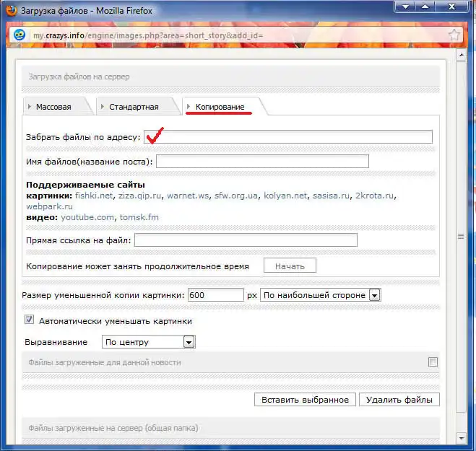This screenshot has width=476, height=451.
Task: Open the fishki.net supported site link
Action: [x=93, y=196]
